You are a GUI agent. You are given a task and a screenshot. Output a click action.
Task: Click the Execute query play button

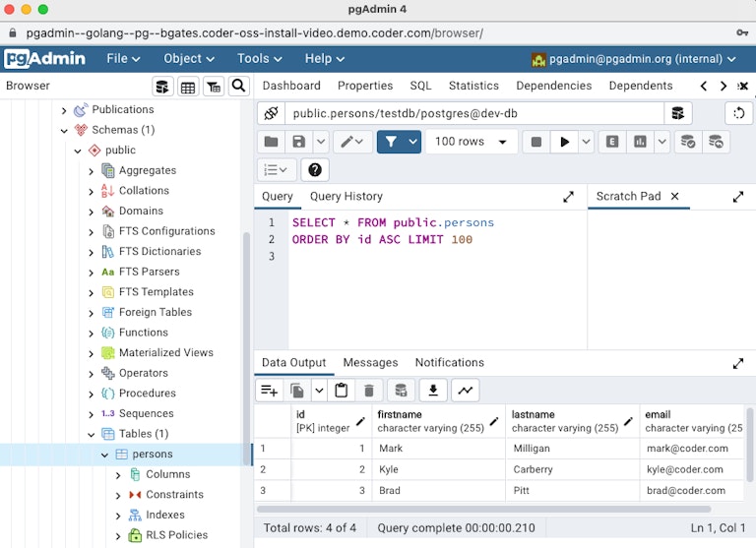[x=564, y=142]
